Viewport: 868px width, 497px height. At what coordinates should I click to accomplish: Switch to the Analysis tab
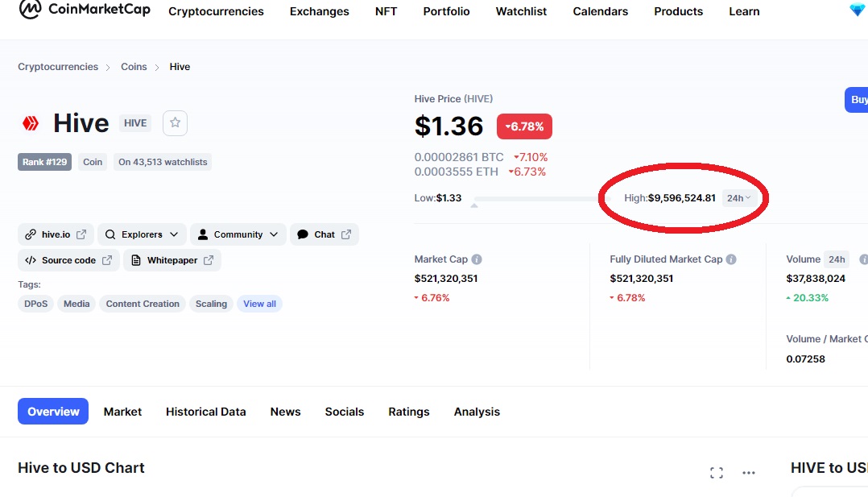477,412
